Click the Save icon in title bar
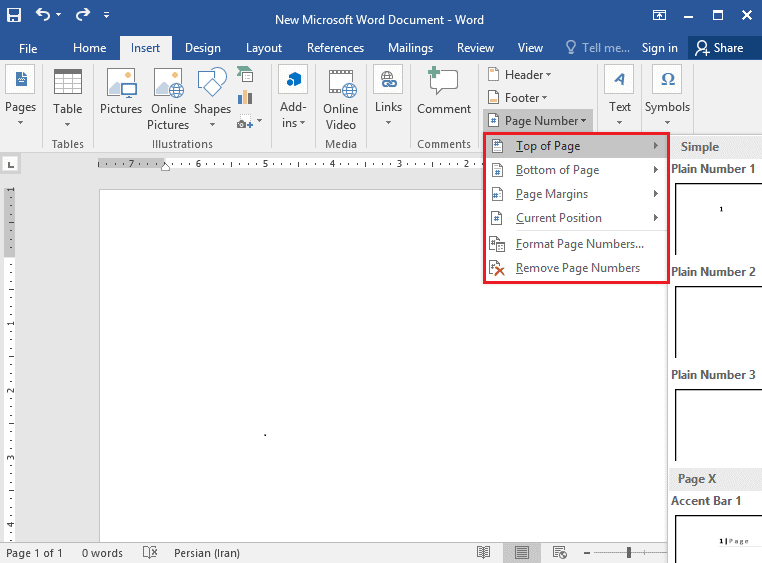The image size is (762, 563). click(14, 15)
